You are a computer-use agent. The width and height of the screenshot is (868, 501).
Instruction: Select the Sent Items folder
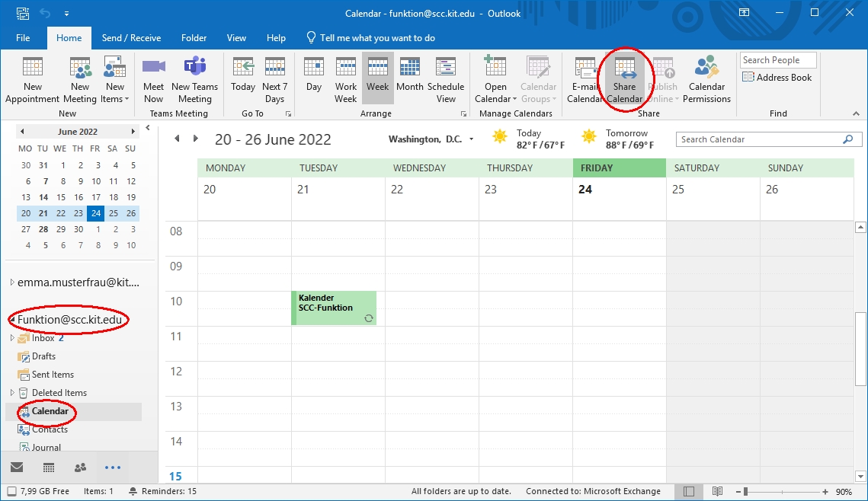coord(53,375)
